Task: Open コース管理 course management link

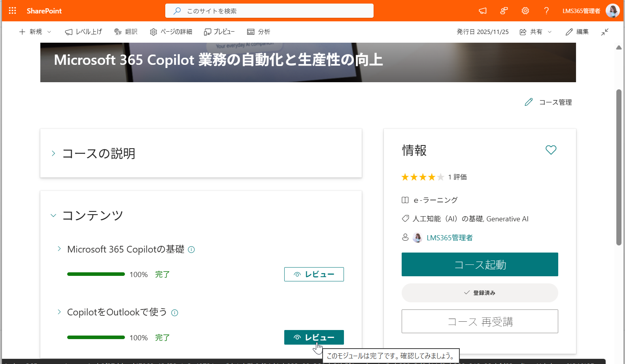Action: pyautogui.click(x=548, y=102)
